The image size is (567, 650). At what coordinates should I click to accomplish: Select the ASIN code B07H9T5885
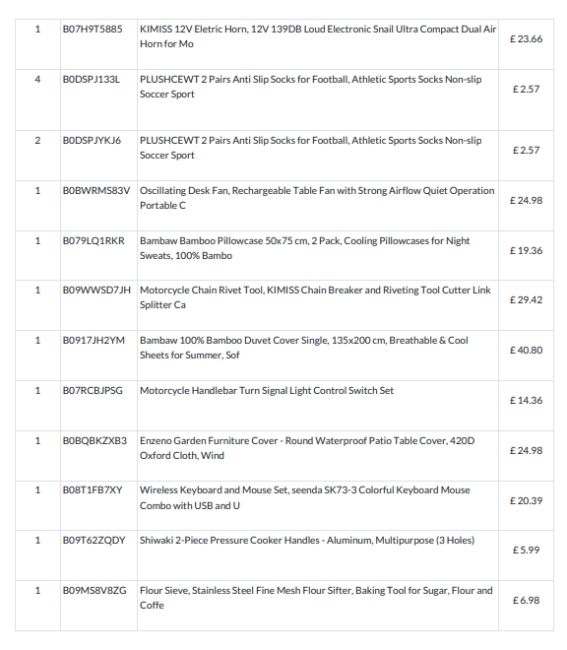pyautogui.click(x=92, y=29)
